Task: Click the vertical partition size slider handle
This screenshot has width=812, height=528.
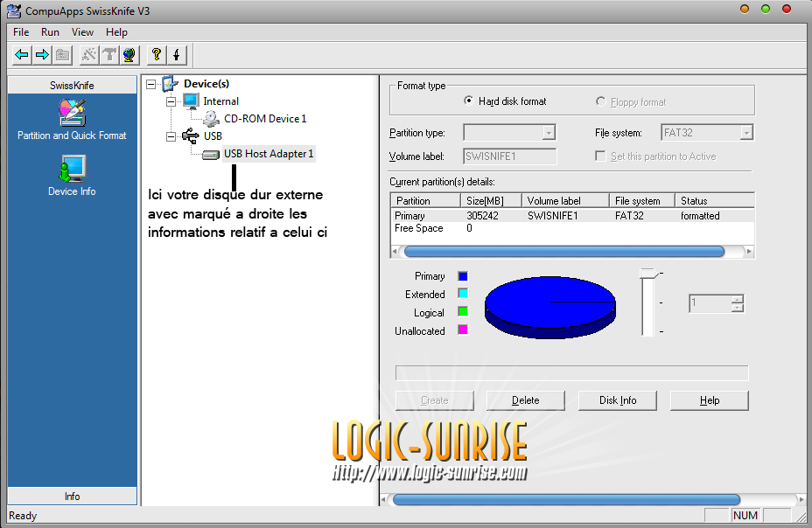Action: pos(648,273)
